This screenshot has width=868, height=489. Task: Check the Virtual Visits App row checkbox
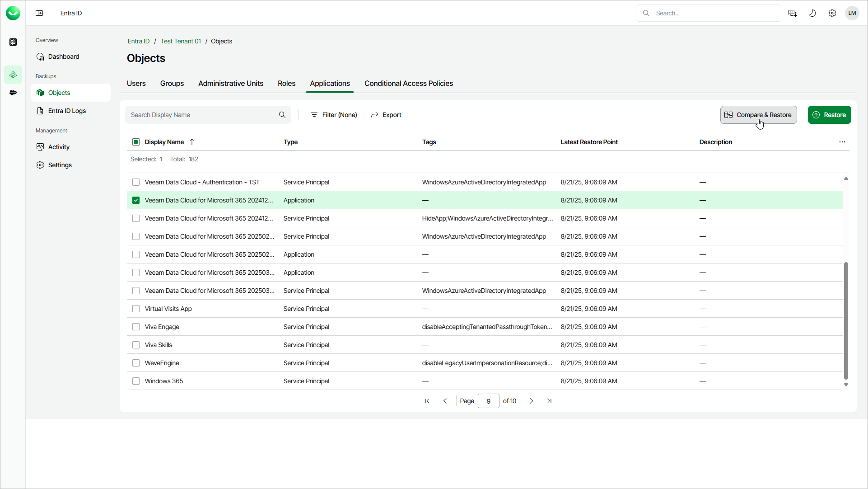pyautogui.click(x=136, y=309)
